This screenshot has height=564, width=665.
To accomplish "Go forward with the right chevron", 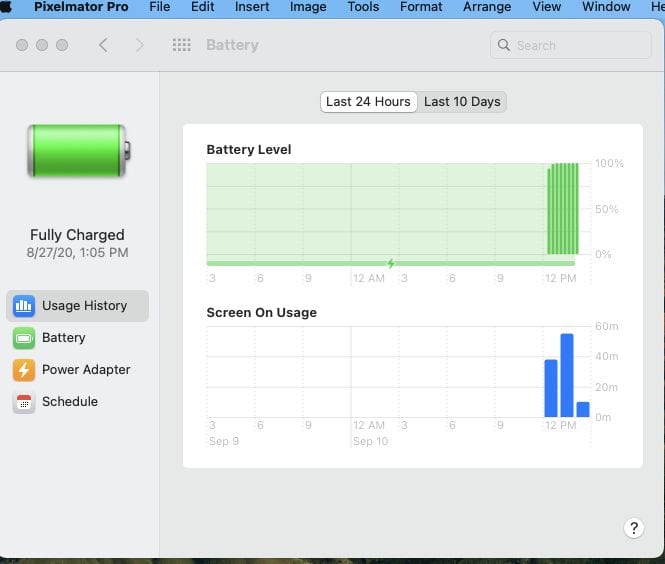I will (139, 45).
